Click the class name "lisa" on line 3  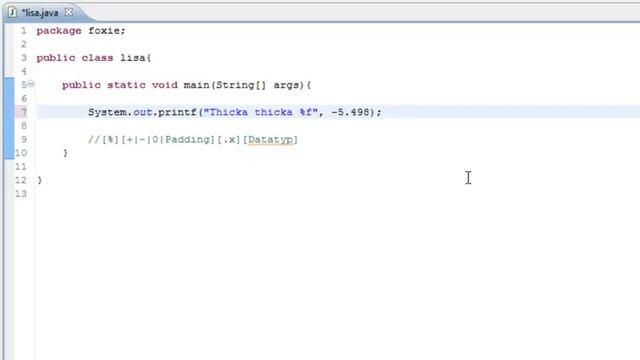[x=133, y=58]
